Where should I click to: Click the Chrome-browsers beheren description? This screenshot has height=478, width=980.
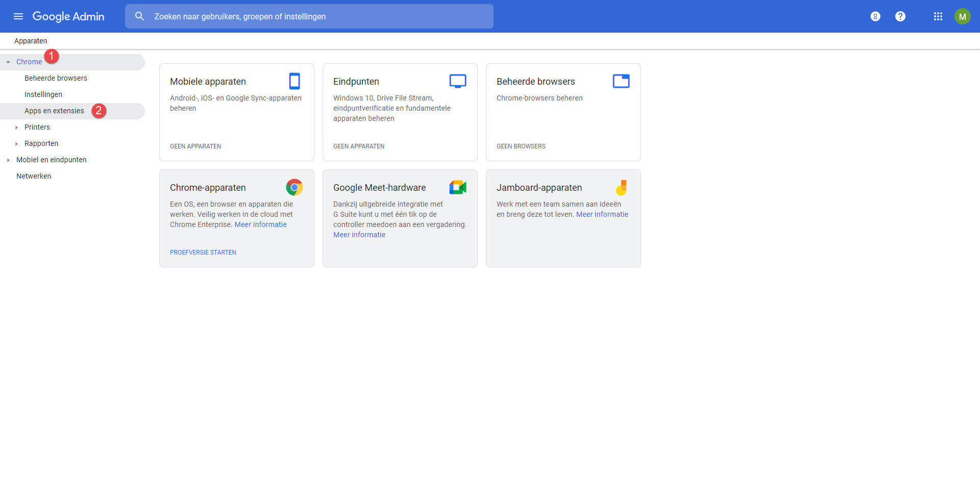(540, 98)
